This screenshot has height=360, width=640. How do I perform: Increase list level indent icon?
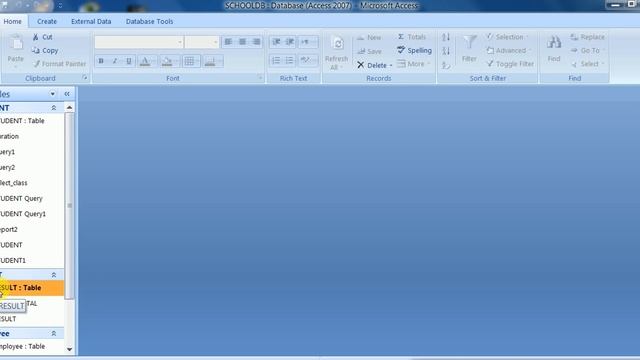point(290,42)
